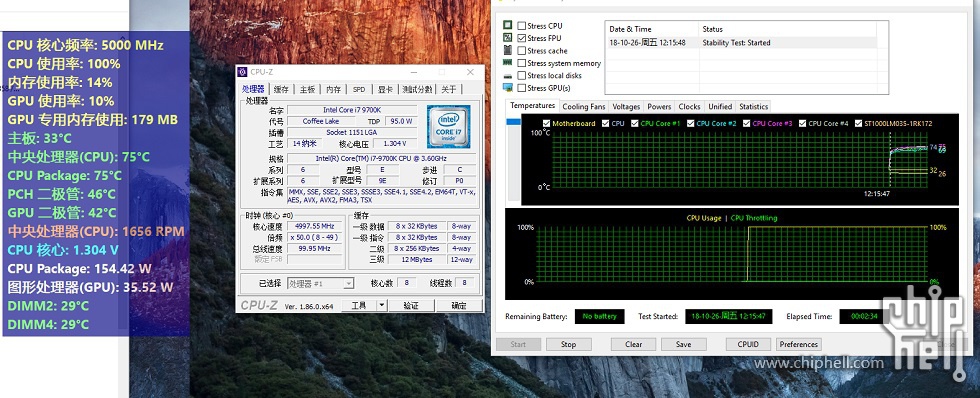Image resolution: width=980 pixels, height=398 pixels.
Task: Uncheck the Stress FPU checkbox
Action: 521,38
